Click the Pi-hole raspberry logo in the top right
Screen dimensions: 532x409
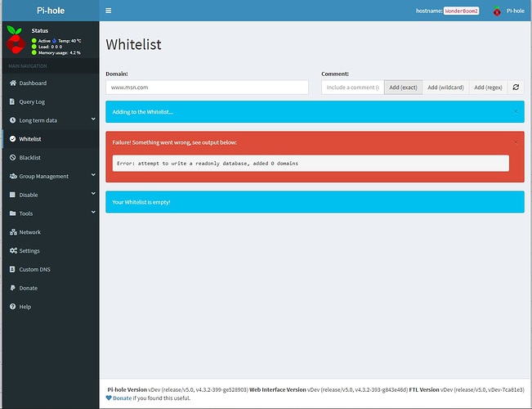click(x=495, y=11)
